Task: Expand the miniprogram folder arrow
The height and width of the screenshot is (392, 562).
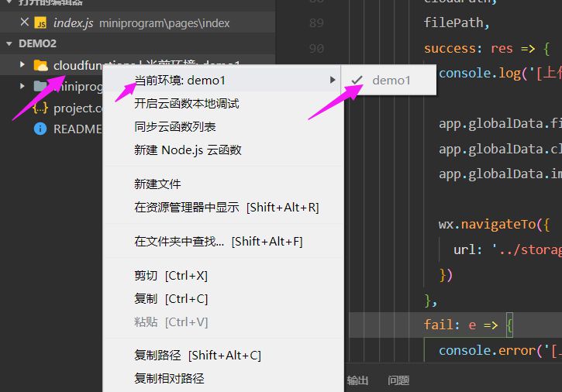Action: (x=23, y=86)
